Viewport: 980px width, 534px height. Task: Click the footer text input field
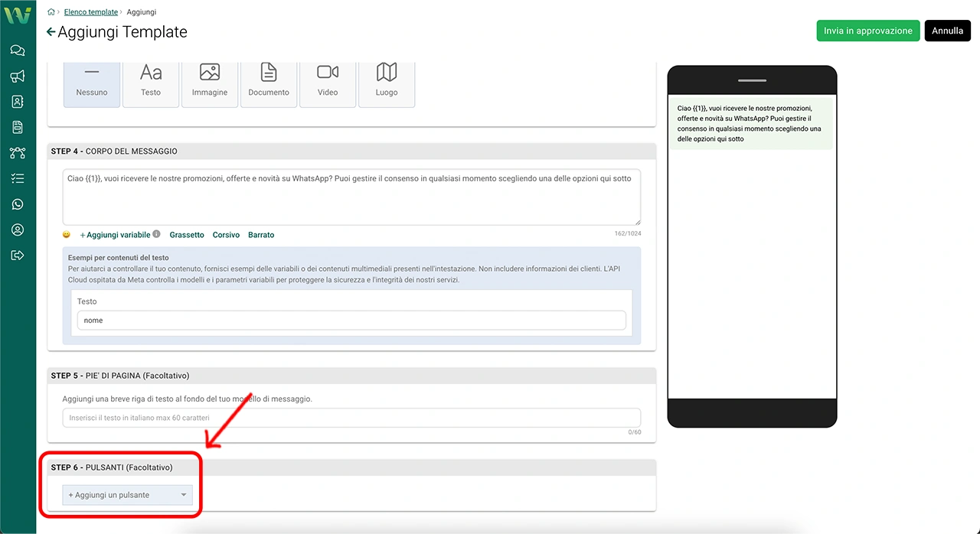point(351,418)
